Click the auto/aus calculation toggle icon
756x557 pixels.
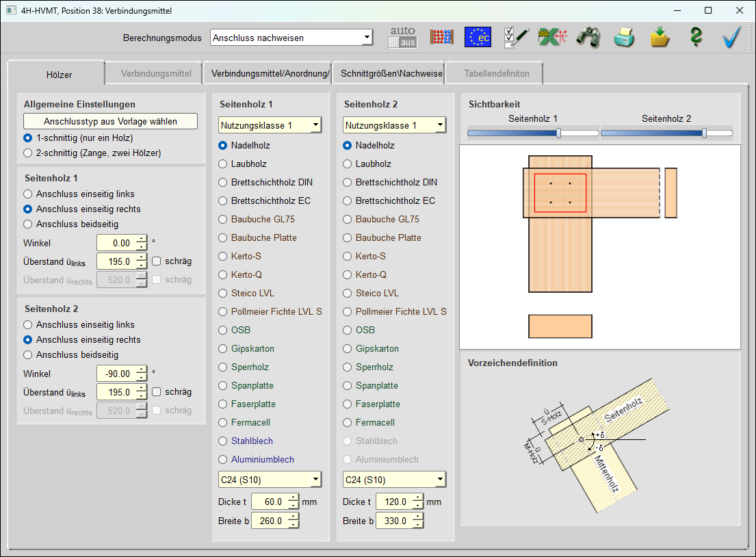(x=402, y=37)
